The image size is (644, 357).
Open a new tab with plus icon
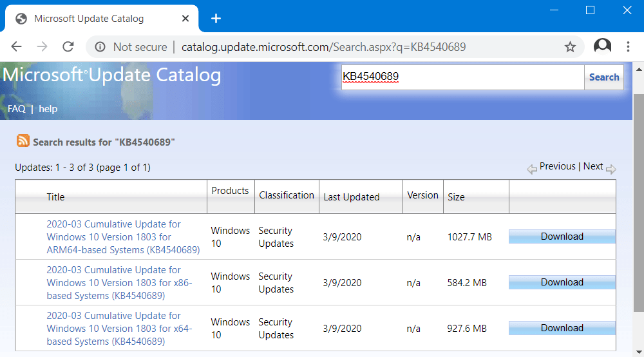216,19
